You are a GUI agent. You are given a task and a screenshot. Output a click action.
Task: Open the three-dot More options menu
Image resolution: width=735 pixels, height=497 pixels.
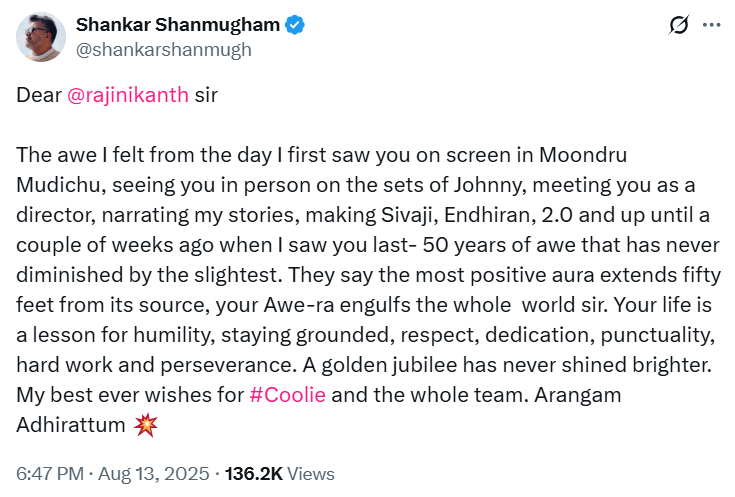[710, 26]
